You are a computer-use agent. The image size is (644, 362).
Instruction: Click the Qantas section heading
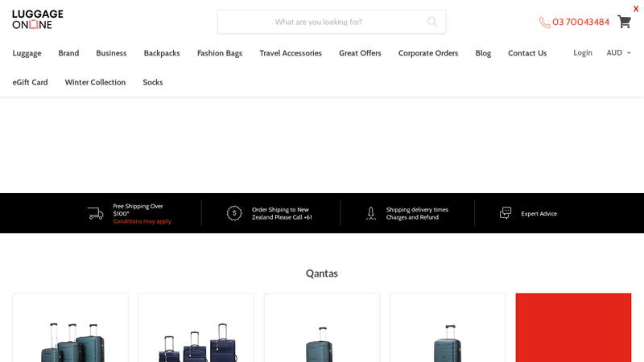322,274
